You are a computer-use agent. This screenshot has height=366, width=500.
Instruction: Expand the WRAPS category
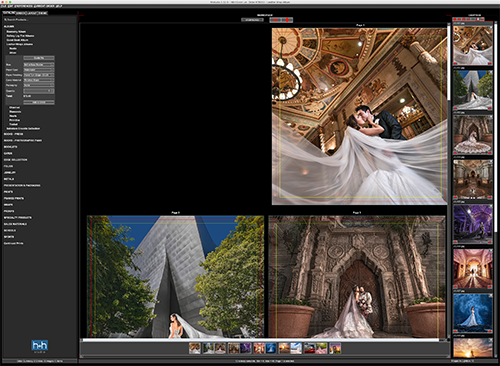pyautogui.click(x=8, y=205)
